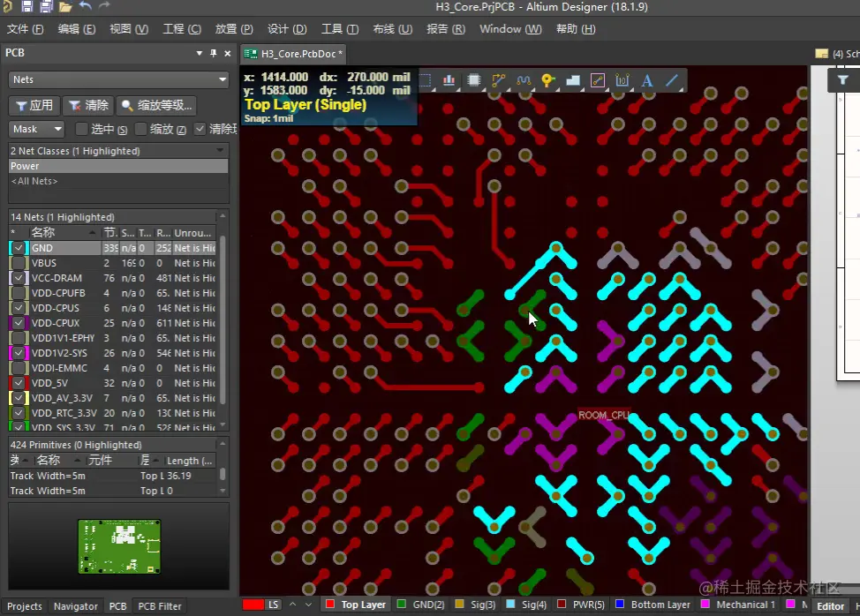Click the board overview thumbnail
860x616 pixels.
click(119, 546)
